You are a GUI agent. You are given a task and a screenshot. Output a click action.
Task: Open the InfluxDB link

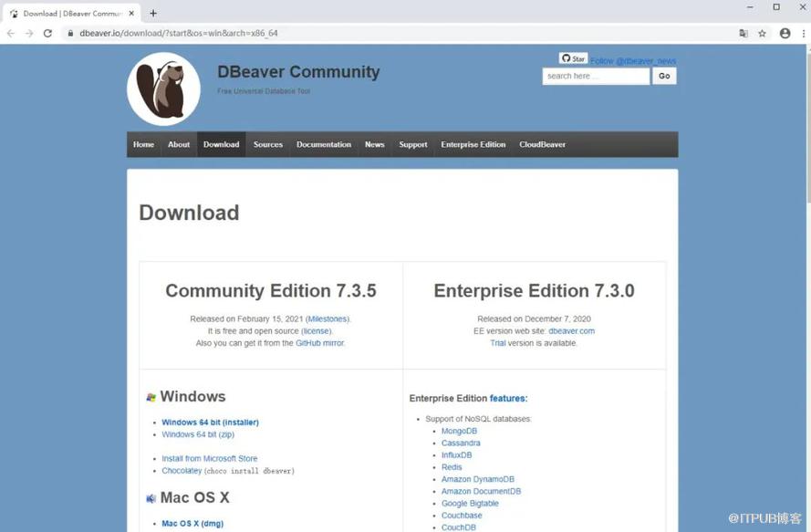457,454
